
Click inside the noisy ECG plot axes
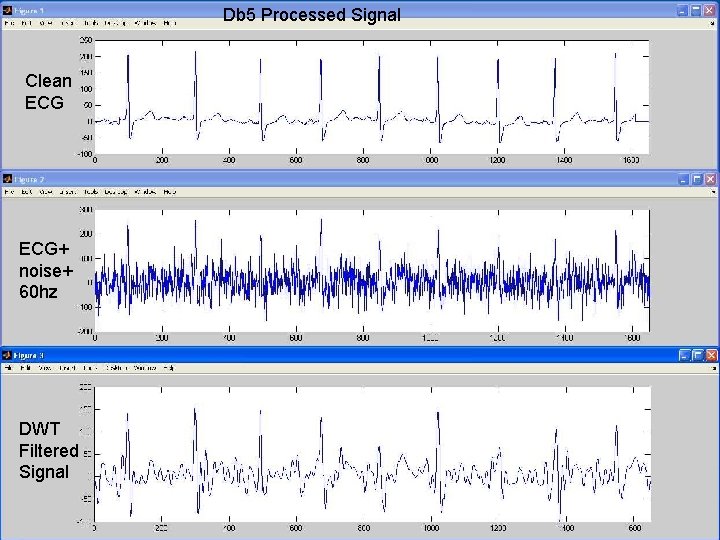(372, 270)
